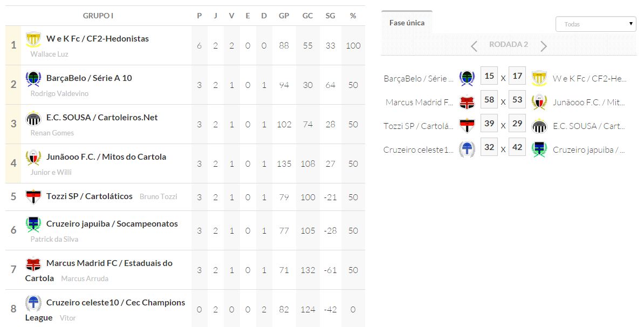Go to next round with right chevron
Screen dimensions: 644x327
[x=544, y=46]
